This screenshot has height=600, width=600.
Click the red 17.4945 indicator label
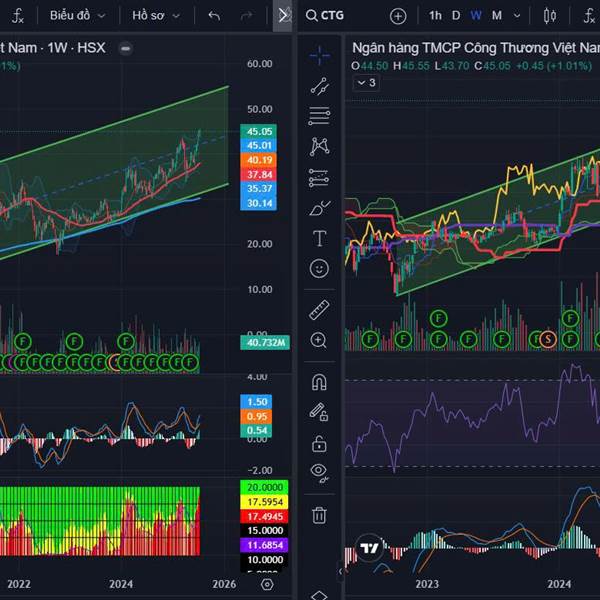point(264,516)
